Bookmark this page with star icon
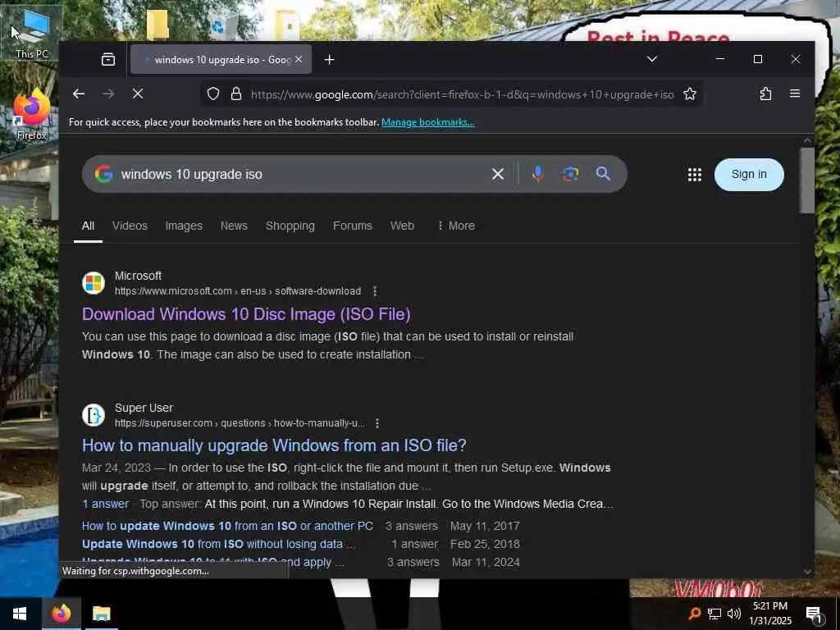This screenshot has width=840, height=630. click(690, 94)
